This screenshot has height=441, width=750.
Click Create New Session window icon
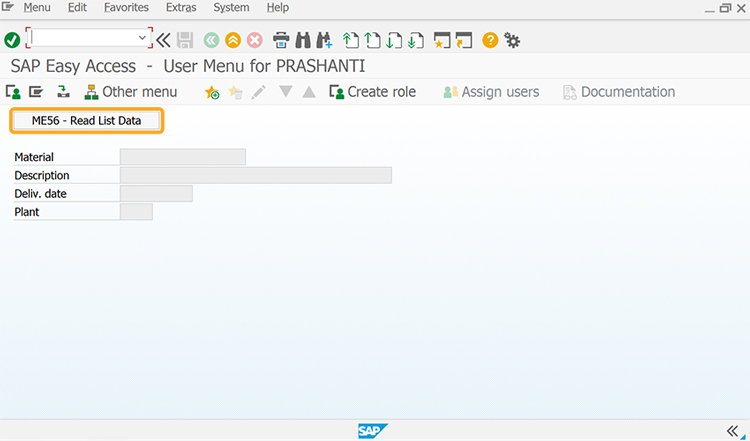tap(442, 40)
